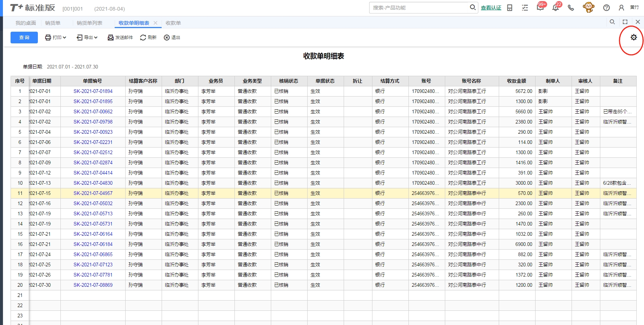
Task: Select amount cell 5672.00
Action: (517, 91)
